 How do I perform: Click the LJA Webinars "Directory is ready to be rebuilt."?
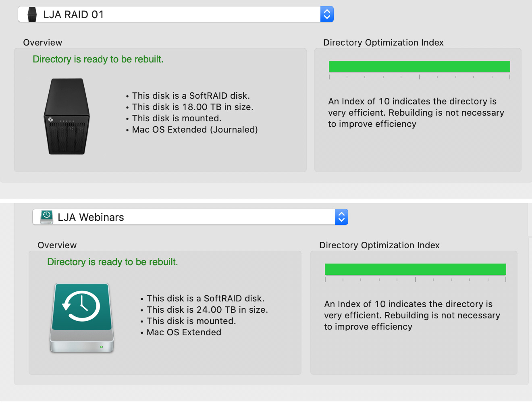pyautogui.click(x=112, y=262)
